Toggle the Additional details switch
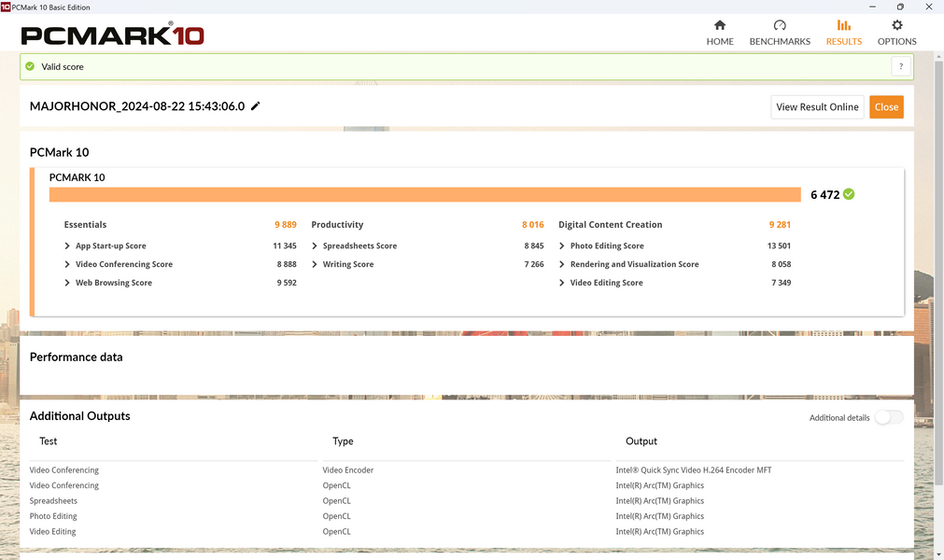The width and height of the screenshot is (944, 560). coord(888,417)
